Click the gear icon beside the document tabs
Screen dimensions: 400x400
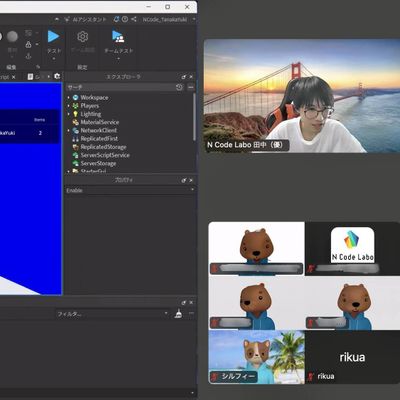(x=57, y=76)
